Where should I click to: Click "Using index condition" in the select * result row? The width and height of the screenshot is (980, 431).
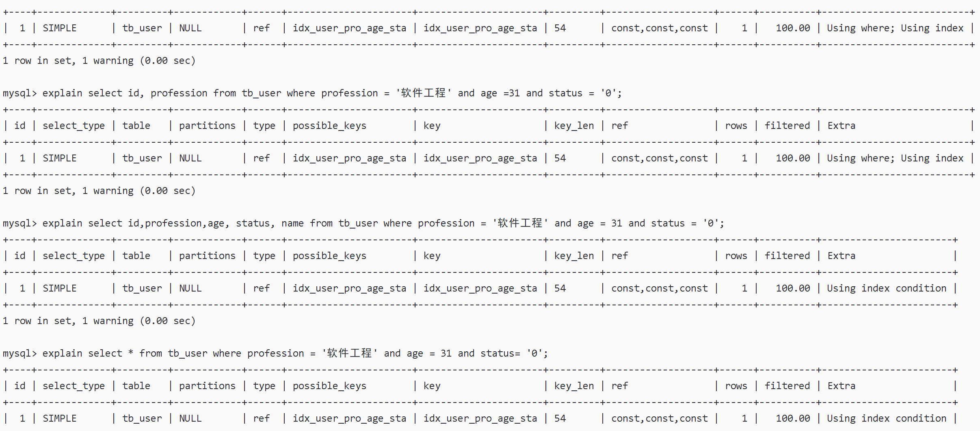[x=887, y=418]
